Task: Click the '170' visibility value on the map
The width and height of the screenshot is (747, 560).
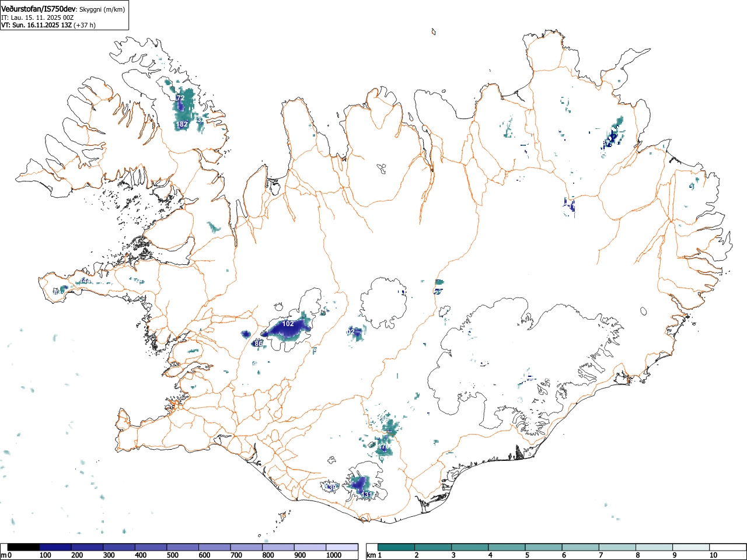Action: (383, 447)
